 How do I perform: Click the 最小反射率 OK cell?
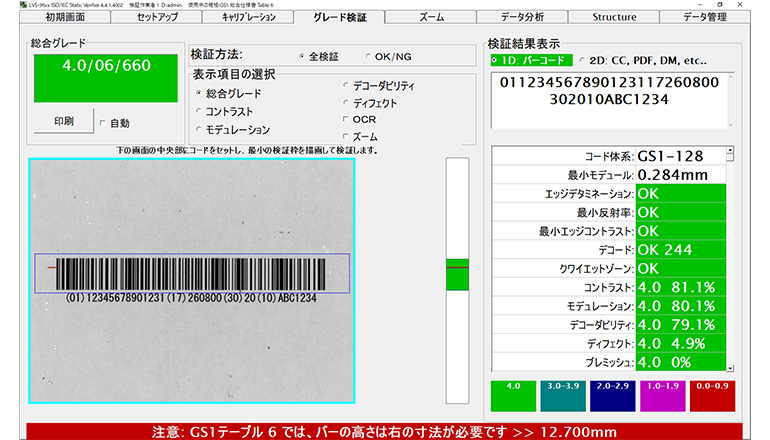coord(681,212)
